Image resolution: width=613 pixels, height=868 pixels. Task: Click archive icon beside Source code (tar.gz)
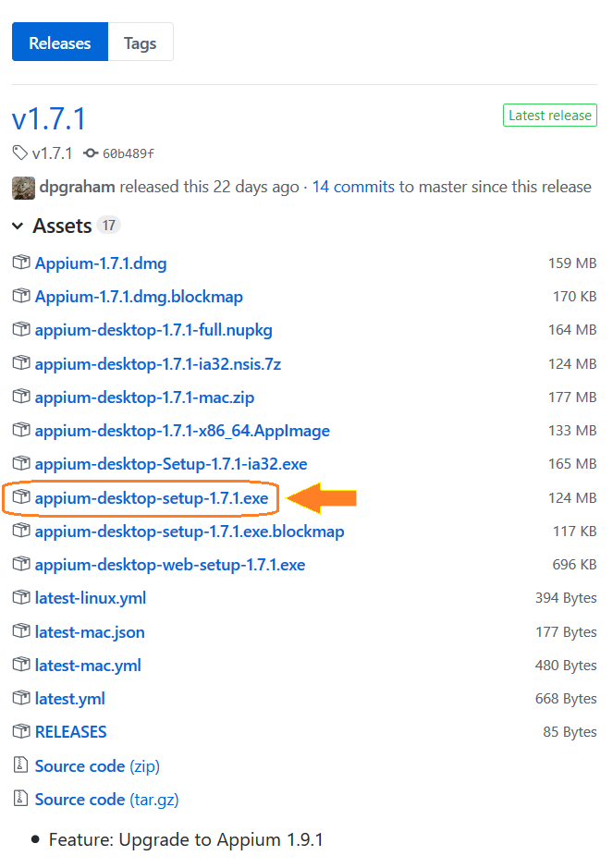20,798
